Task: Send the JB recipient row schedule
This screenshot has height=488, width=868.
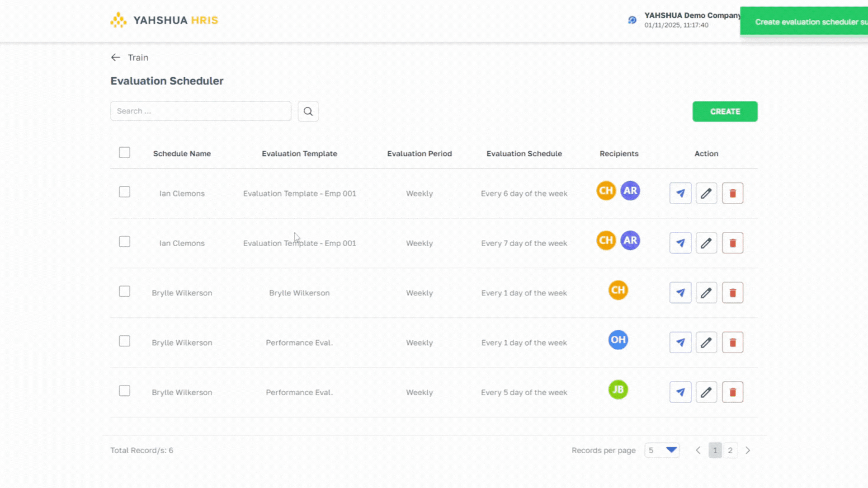Action: [x=680, y=392]
